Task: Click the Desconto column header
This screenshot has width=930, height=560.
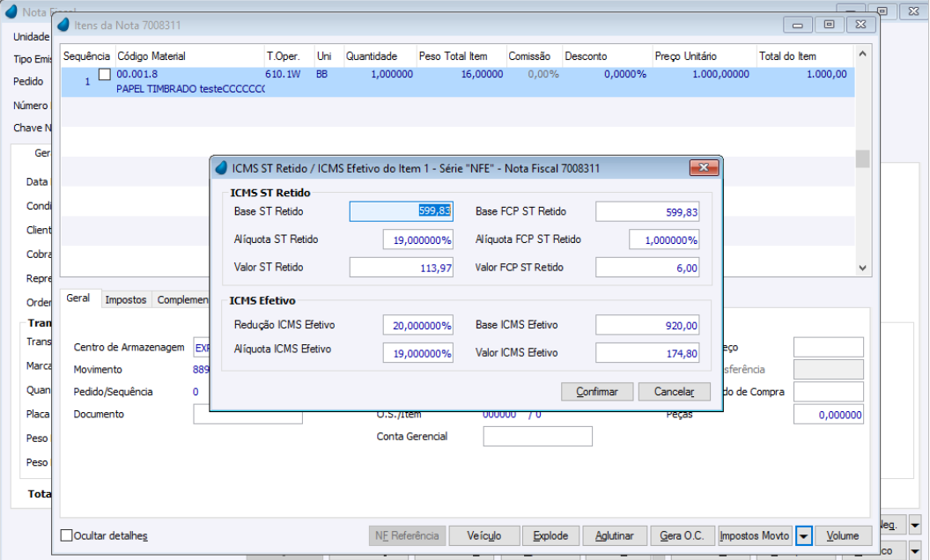Action: pyautogui.click(x=607, y=55)
